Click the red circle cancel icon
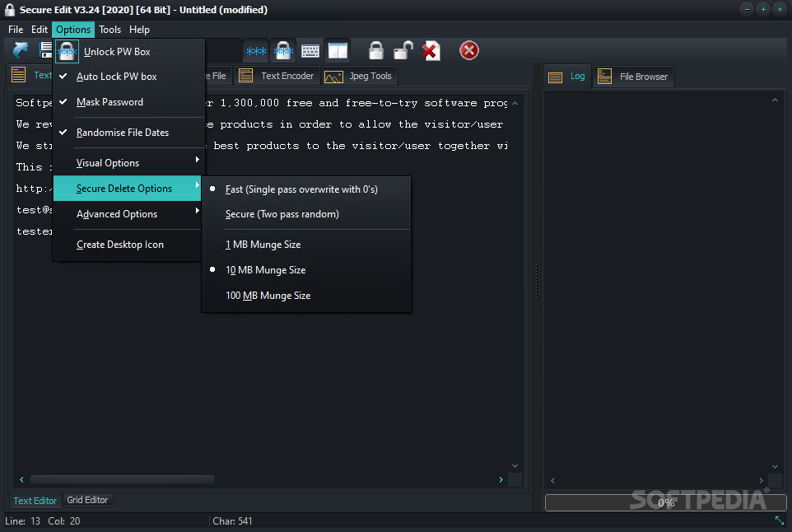The width and height of the screenshot is (792, 532). pyautogui.click(x=468, y=50)
